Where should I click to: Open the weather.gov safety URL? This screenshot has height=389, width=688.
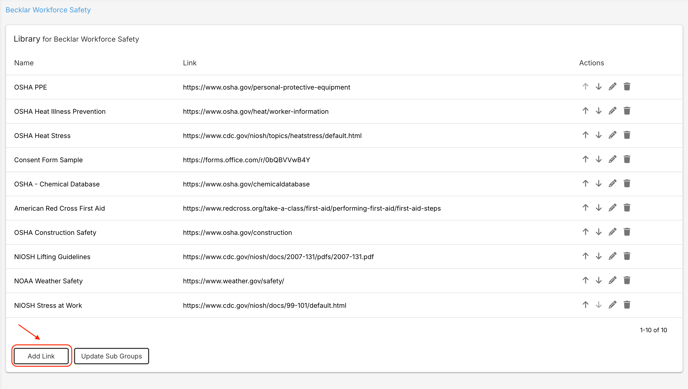[233, 281]
